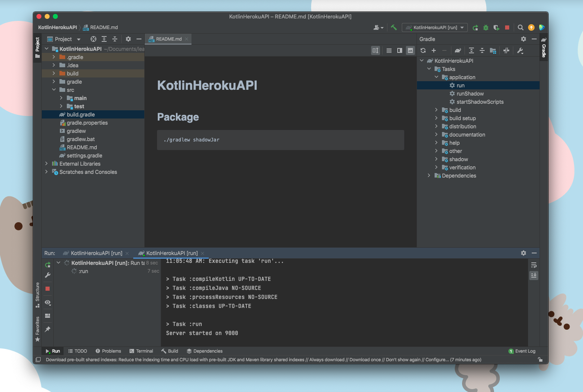Open Search Everywhere magnifier icon

click(520, 27)
